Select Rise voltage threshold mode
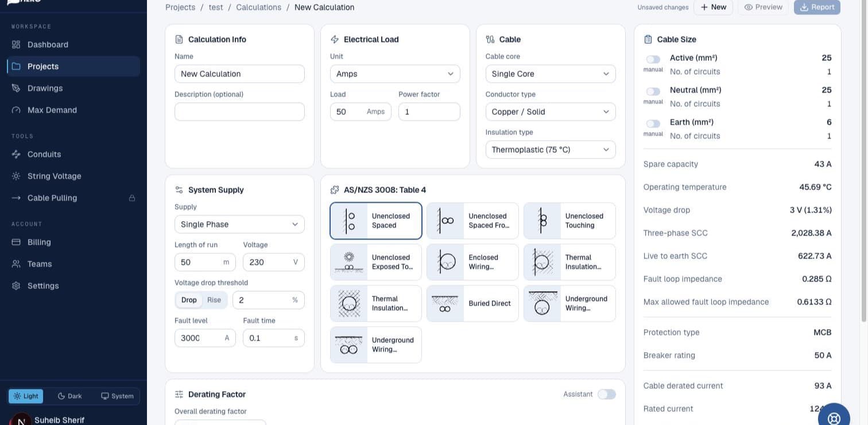Image resolution: width=868 pixels, height=425 pixels. (214, 300)
